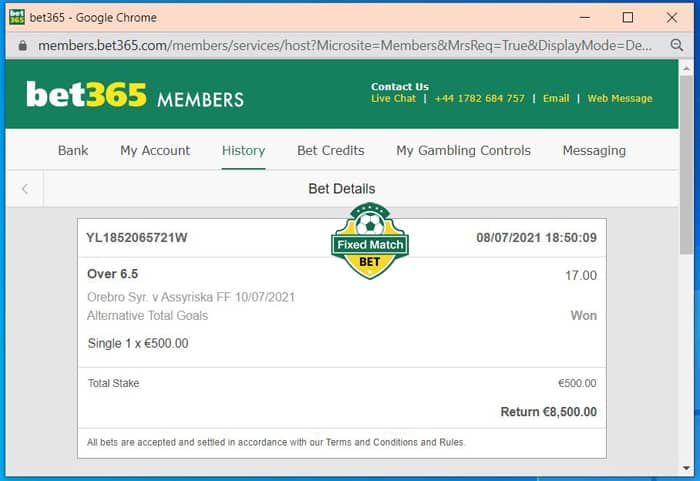Minimize the Chrome window
This screenshot has height=481, width=700.
point(585,17)
